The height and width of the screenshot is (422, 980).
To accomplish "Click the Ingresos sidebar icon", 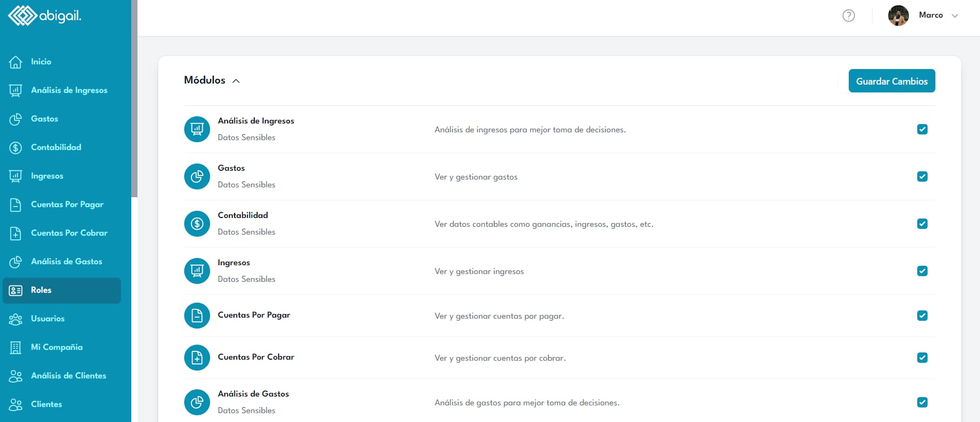I will 16,176.
